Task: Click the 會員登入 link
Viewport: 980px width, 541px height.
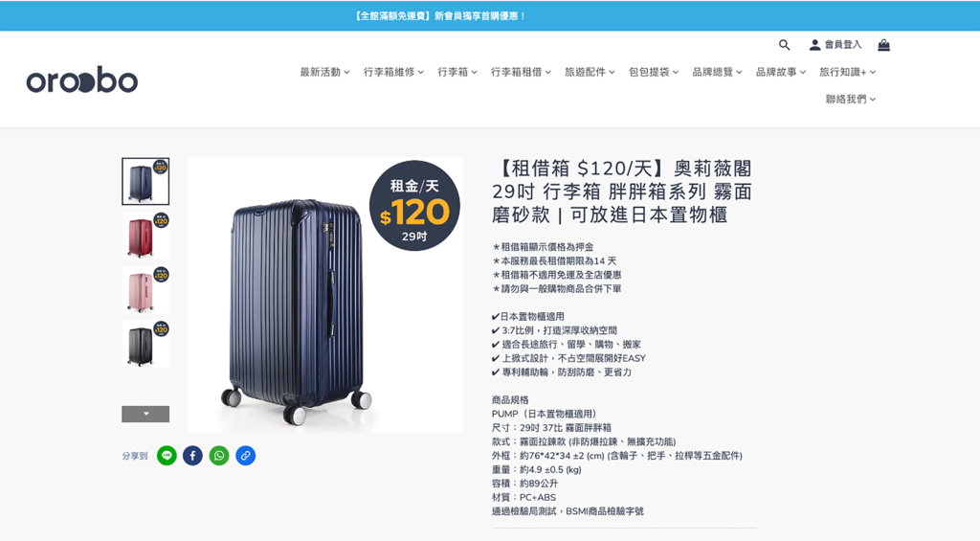Action: (x=842, y=45)
